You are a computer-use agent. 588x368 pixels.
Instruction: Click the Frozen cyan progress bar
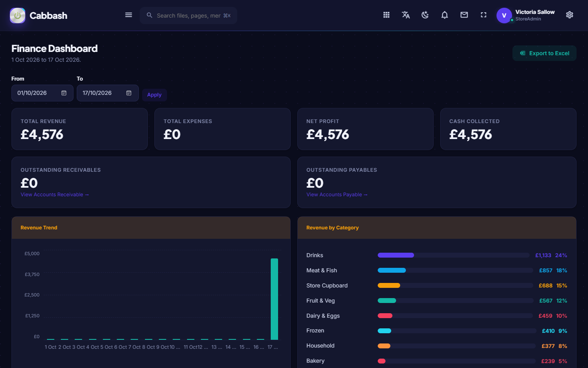(384, 331)
